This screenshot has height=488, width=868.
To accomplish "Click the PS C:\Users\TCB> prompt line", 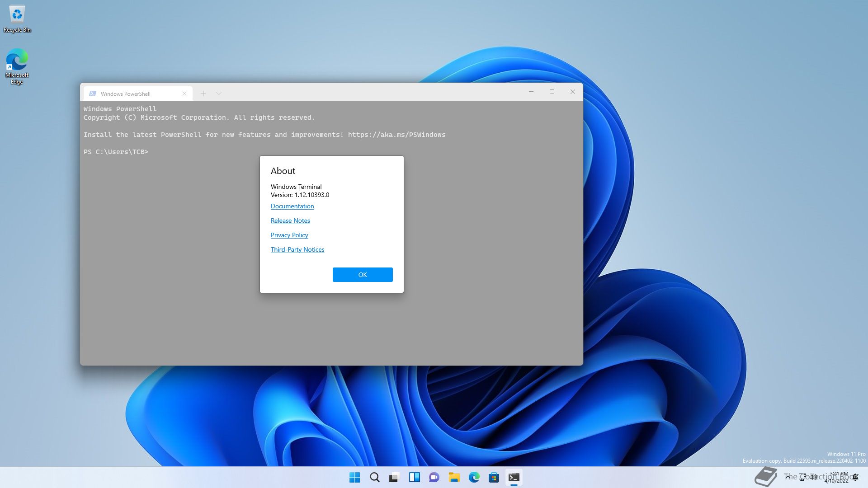I will pyautogui.click(x=116, y=152).
